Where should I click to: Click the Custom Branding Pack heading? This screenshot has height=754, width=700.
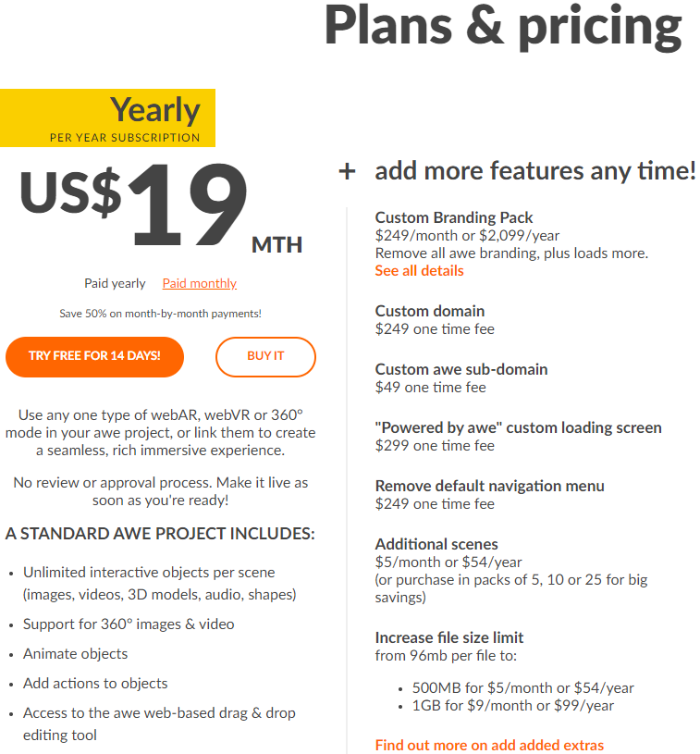454,217
